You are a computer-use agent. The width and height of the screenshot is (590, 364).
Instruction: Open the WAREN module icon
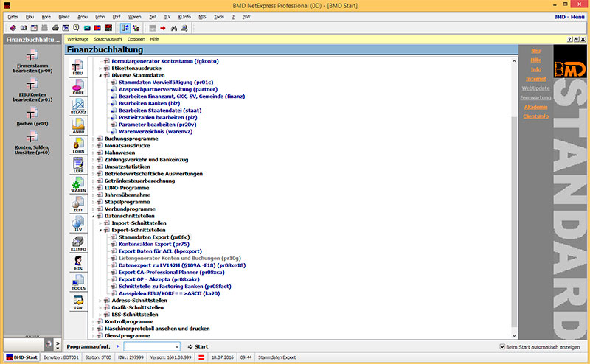click(x=77, y=186)
